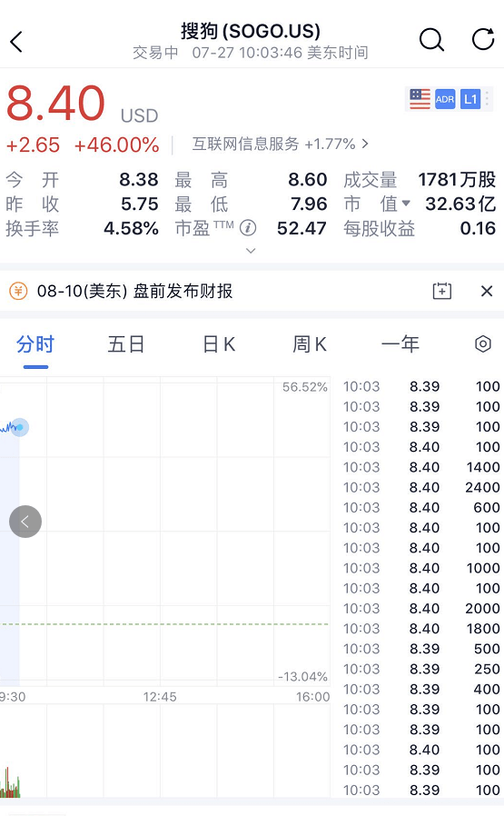Tap the +2.65 price change value
This screenshot has height=816, width=504.
[x=33, y=144]
